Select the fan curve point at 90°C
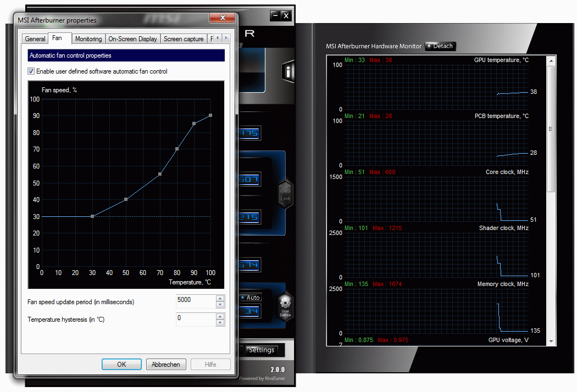The height and width of the screenshot is (392, 577). point(194,124)
